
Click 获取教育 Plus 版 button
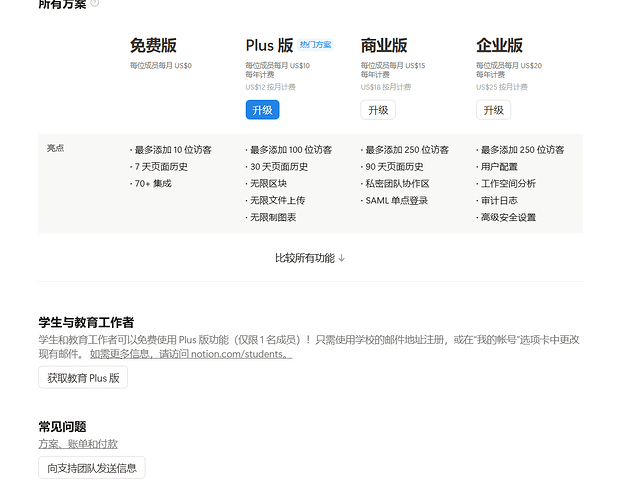pos(83,377)
